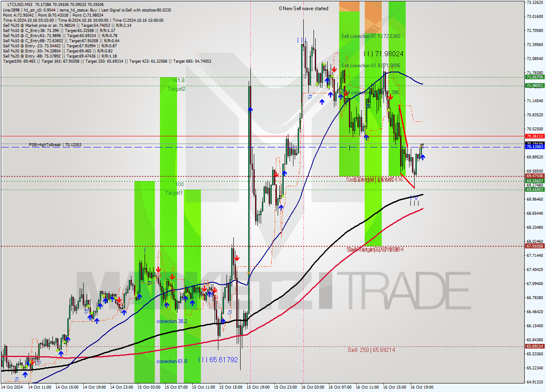
Task: Select the '0 New Sell wave started' label
Action: (304, 9)
